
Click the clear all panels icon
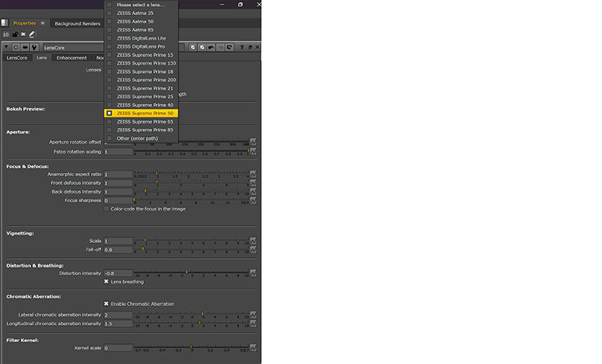pos(23,35)
